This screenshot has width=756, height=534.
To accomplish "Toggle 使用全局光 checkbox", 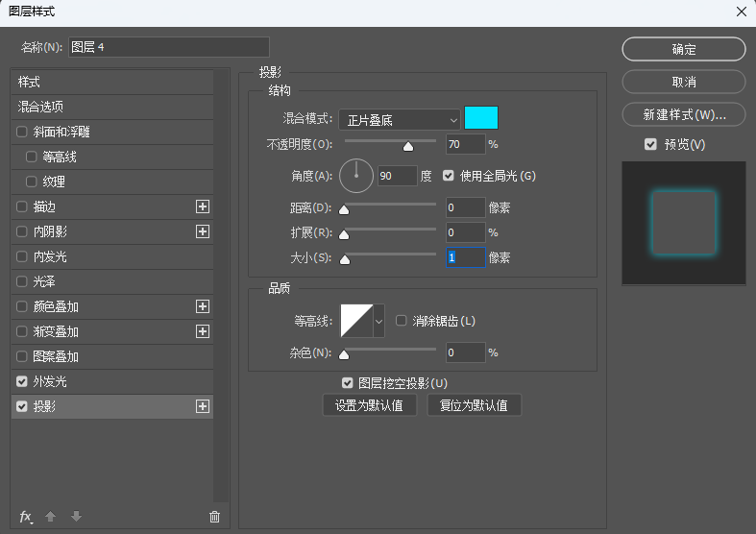I will click(449, 176).
